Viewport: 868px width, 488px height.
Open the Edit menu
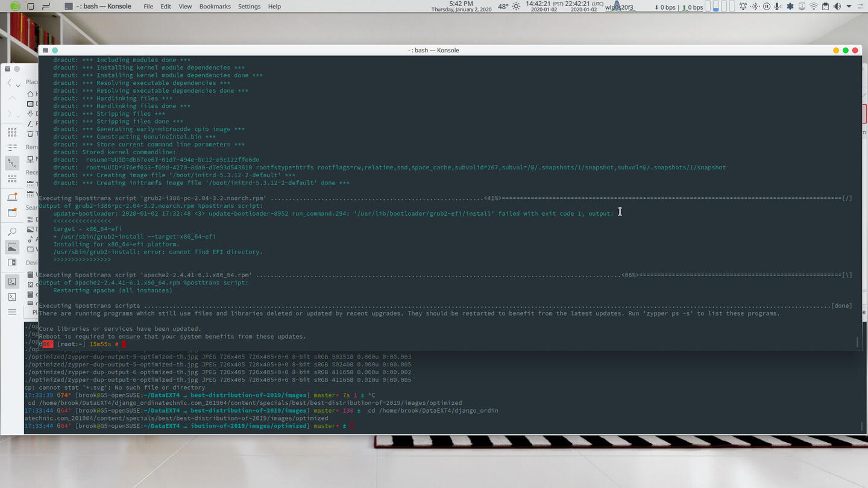pyautogui.click(x=166, y=7)
